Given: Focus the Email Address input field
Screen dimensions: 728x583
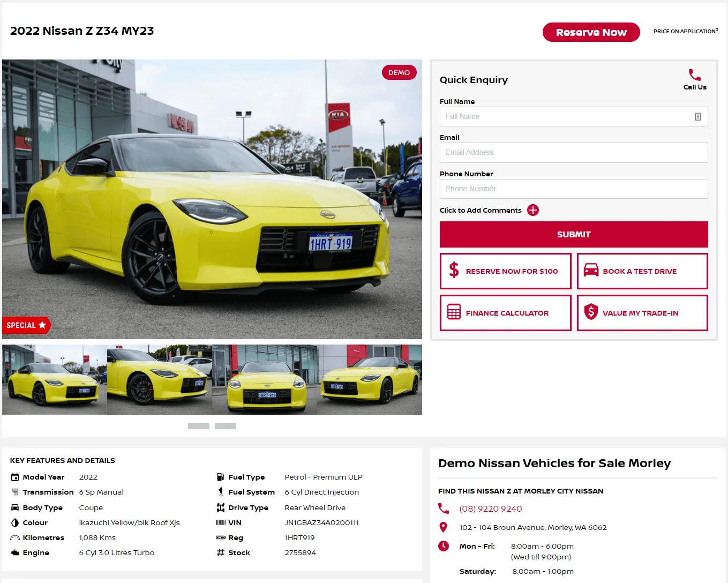Looking at the screenshot, I should pos(574,153).
